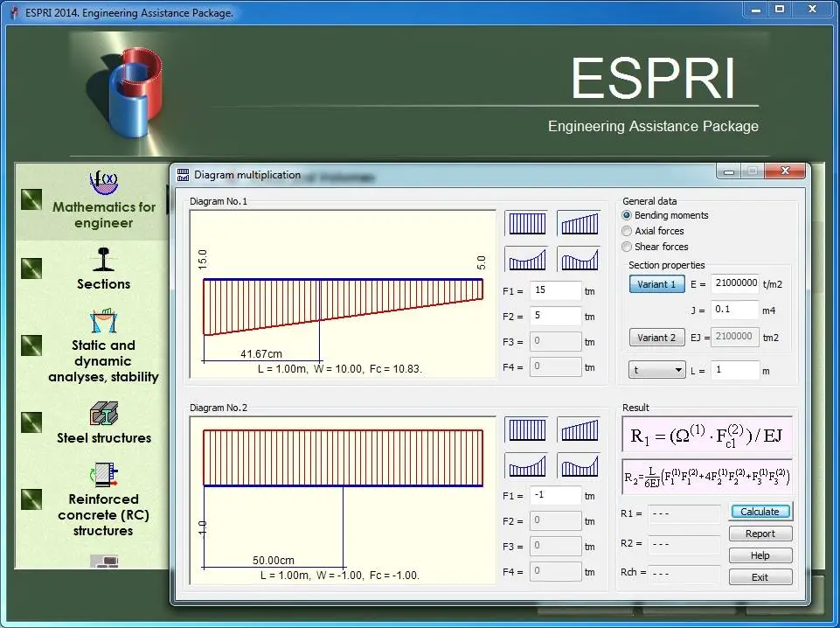Image resolution: width=840 pixels, height=628 pixels.
Task: Choose the trapezoidal diagram shape in Diagram No.1
Action: [579, 223]
